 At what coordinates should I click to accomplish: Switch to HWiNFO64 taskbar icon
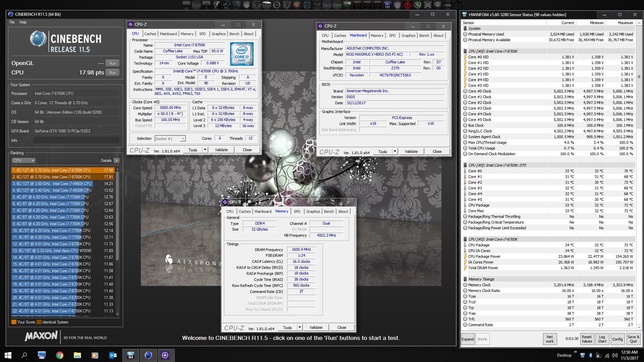click(131, 355)
